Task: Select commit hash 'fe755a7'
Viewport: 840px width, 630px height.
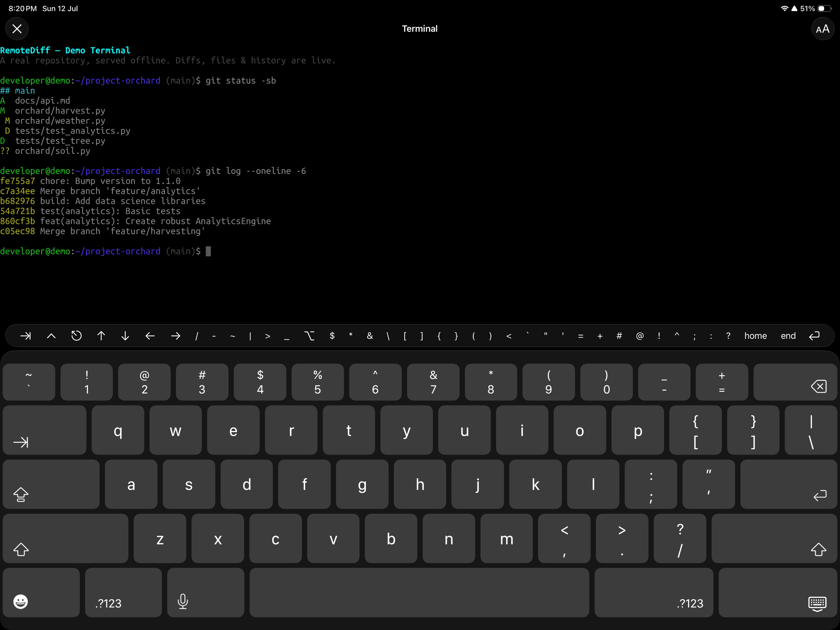Action: [17, 181]
